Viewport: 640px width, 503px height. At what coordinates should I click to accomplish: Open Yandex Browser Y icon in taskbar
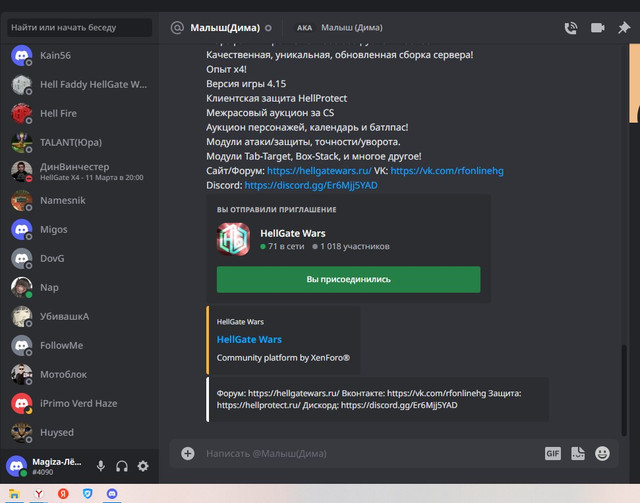click(x=39, y=494)
